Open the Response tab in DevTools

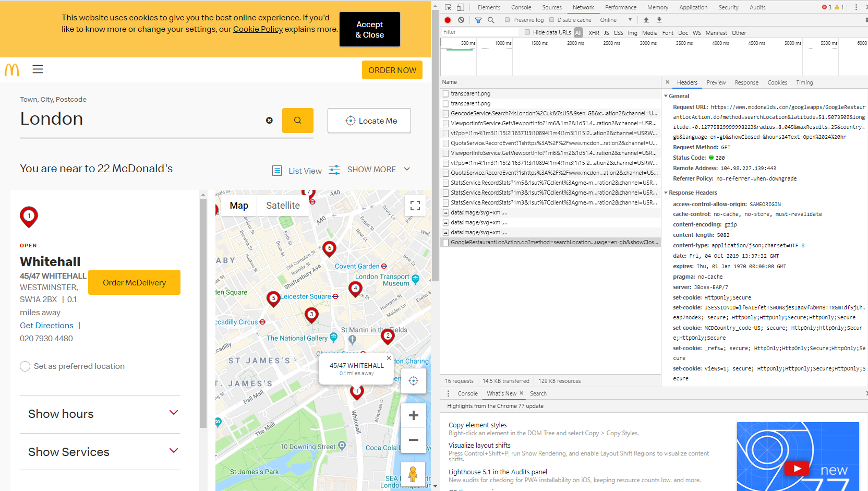[x=746, y=82]
